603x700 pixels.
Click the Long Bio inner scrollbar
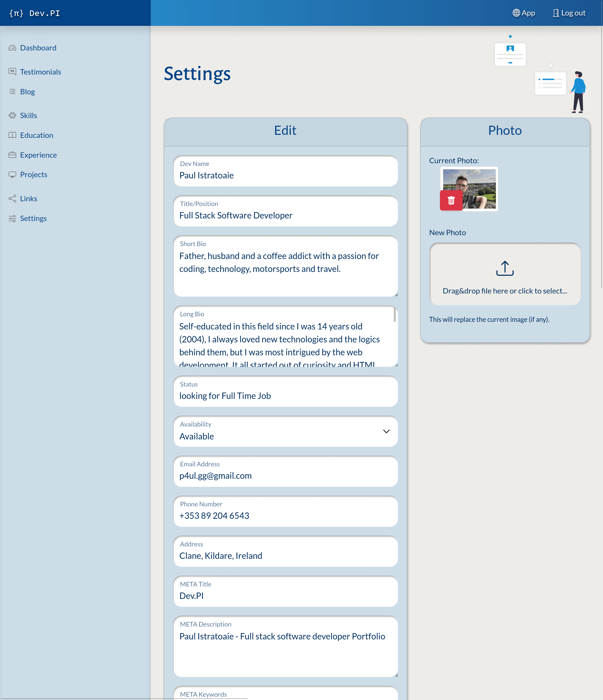point(394,315)
